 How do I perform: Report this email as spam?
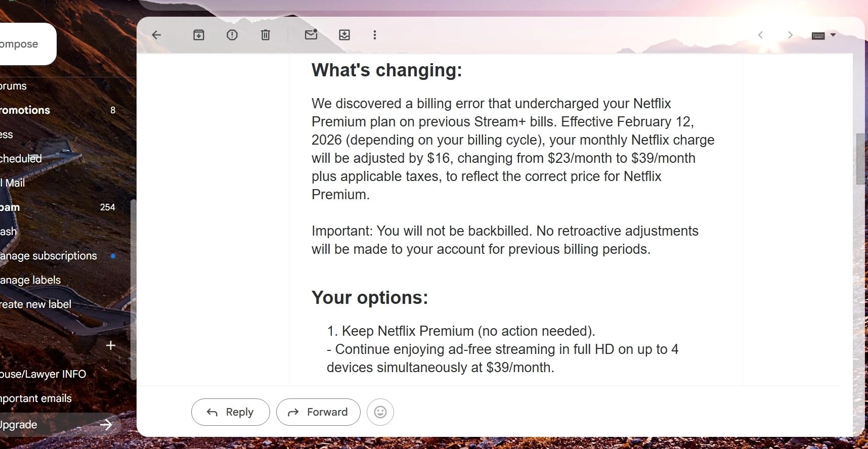pos(232,35)
